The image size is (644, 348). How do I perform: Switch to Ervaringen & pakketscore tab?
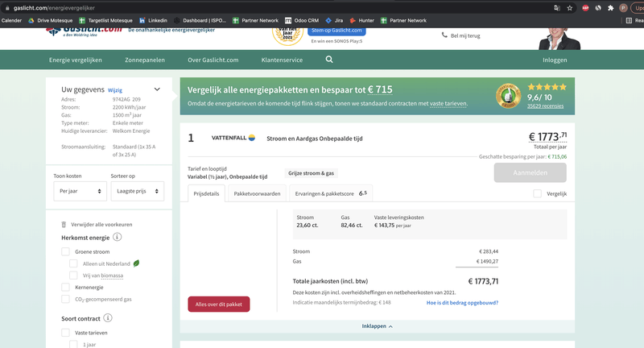point(331,193)
